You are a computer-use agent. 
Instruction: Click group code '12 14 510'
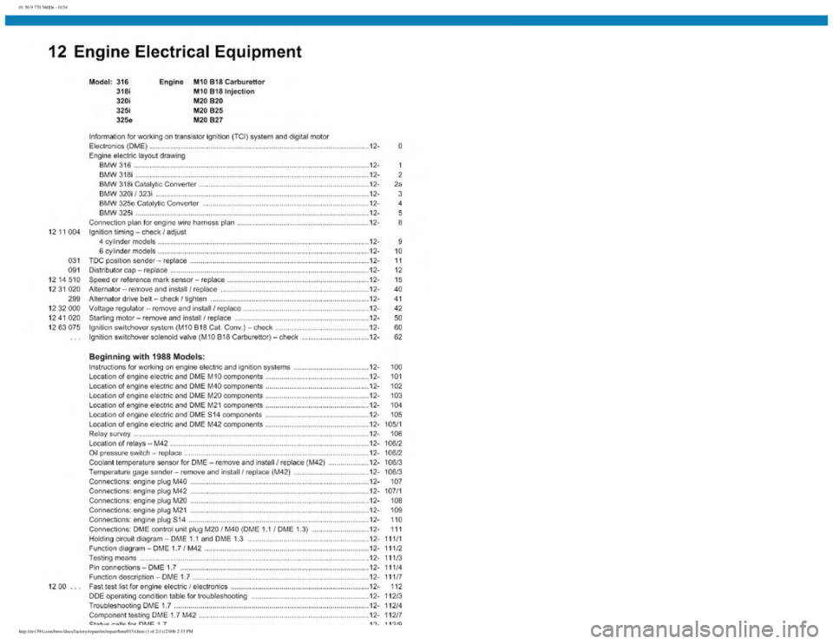[x=64, y=280]
